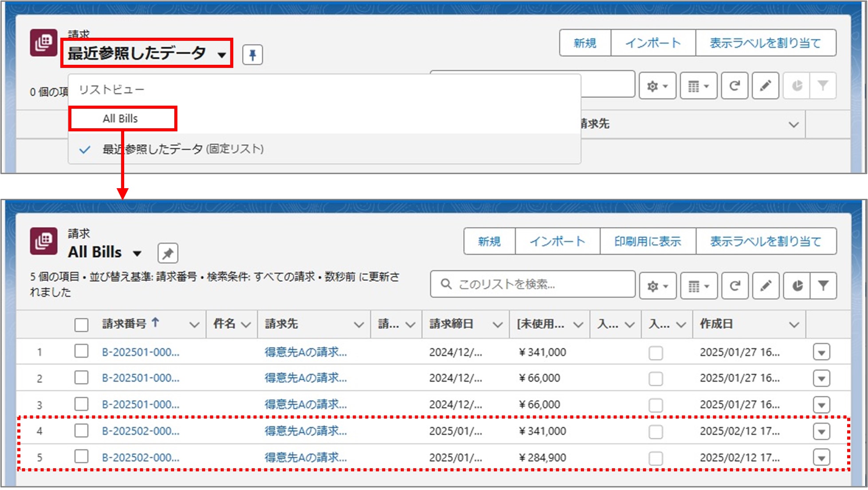The image size is (868, 490).
Task: Open 最近参照したデータ list view dropdown
Action: point(146,54)
